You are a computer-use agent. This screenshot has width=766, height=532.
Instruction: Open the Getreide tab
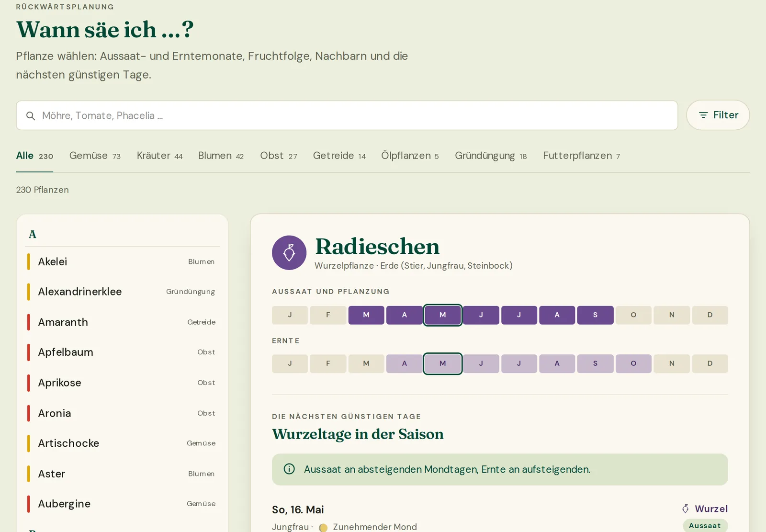339,156
